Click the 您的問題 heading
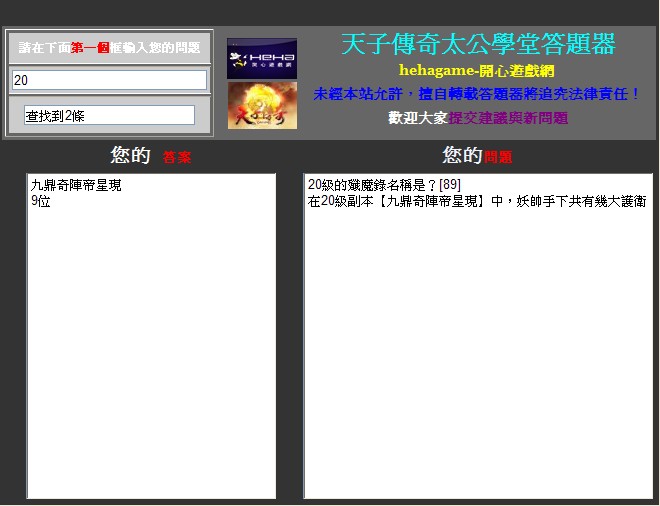The image size is (660, 506). pos(477,155)
